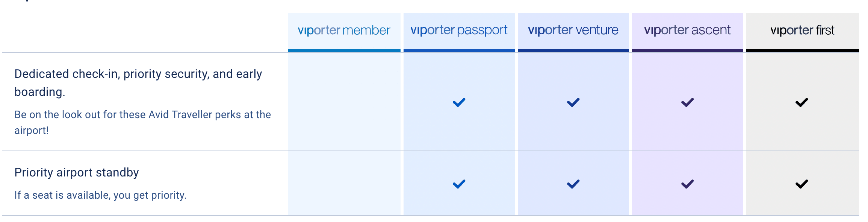Click the seat available priority description
Image resolution: width=868 pixels, height=222 pixels.
point(100,195)
